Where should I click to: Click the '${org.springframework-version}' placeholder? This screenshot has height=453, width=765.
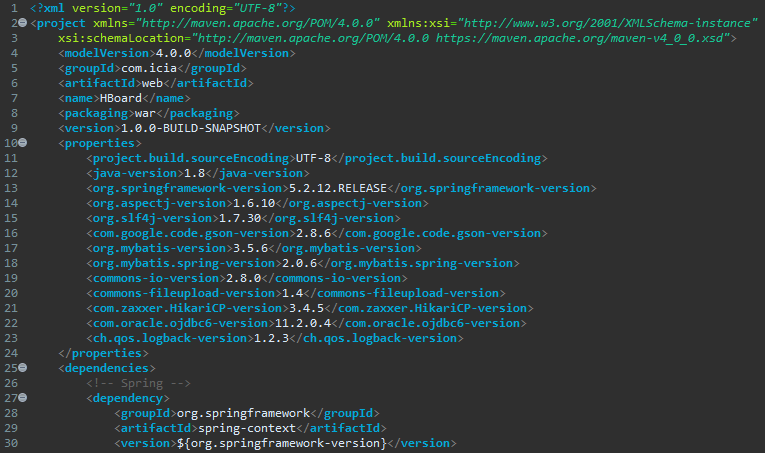tap(282, 443)
